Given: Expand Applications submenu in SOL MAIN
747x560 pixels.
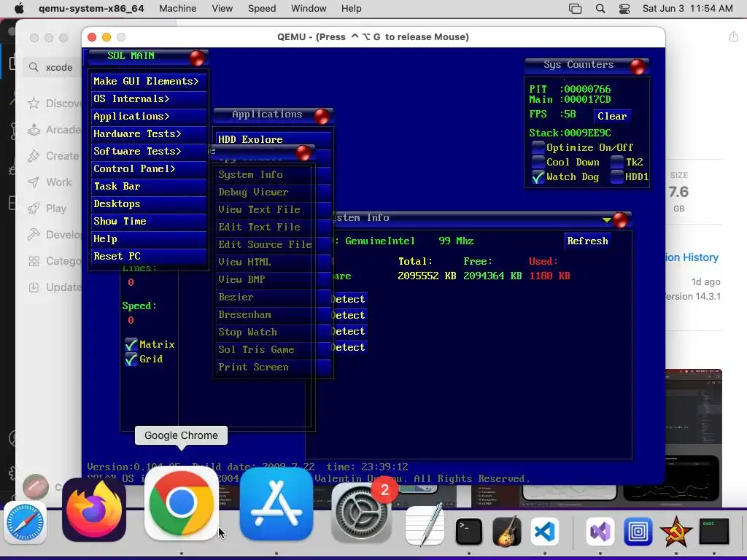Looking at the screenshot, I should pyautogui.click(x=149, y=116).
